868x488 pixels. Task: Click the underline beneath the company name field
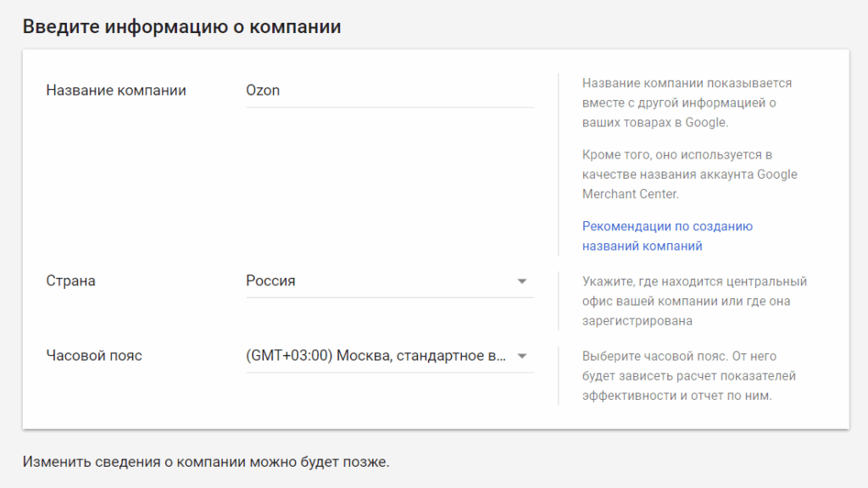[x=389, y=108]
